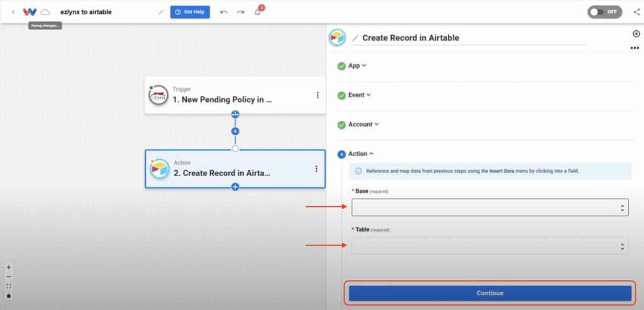
Task: Click the Airtable icon in panel header
Action: 338,38
